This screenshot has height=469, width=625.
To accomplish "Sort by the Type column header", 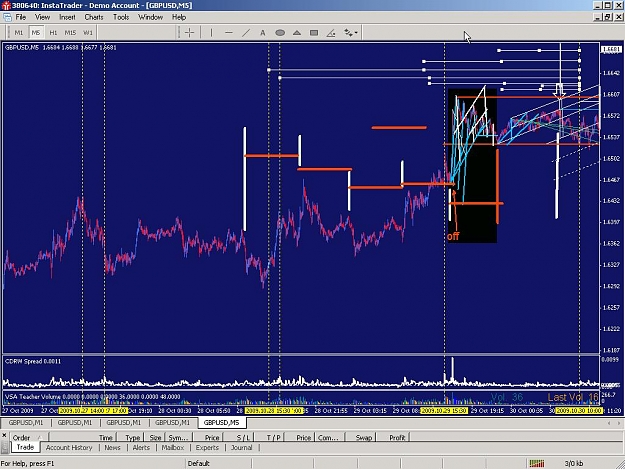I will 132,437.
